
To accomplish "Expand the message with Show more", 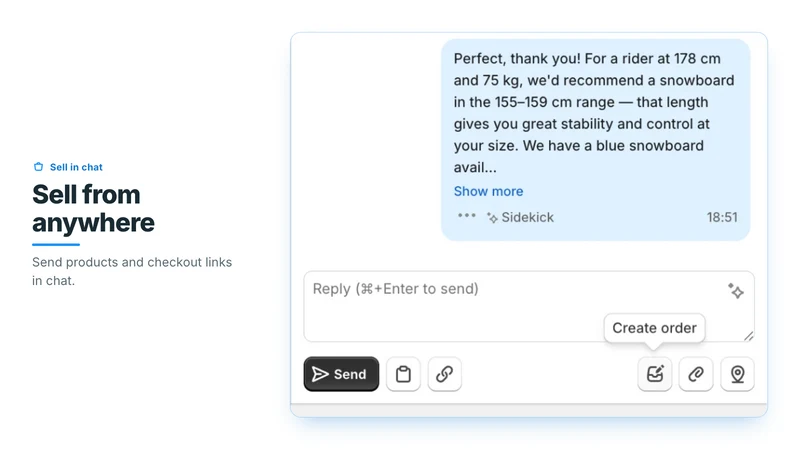I will (x=488, y=191).
